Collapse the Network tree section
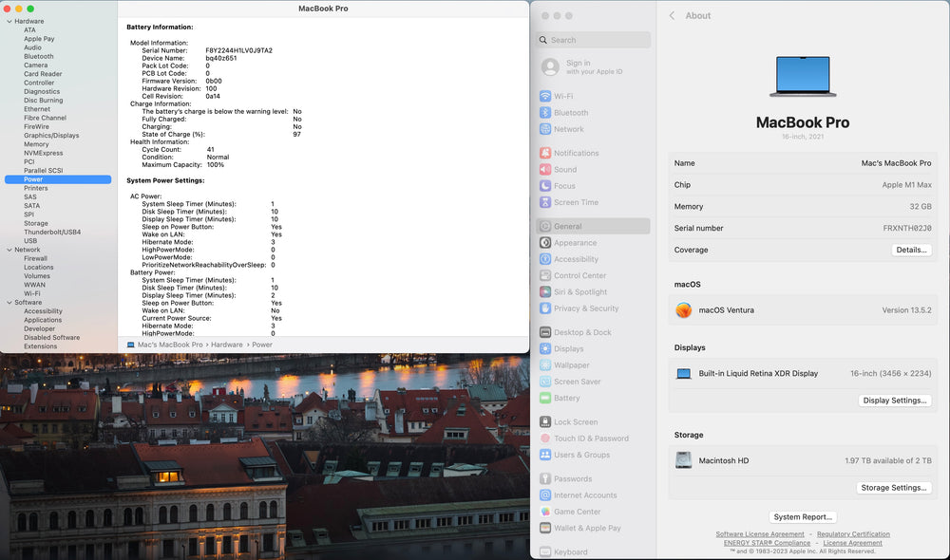 (9, 250)
